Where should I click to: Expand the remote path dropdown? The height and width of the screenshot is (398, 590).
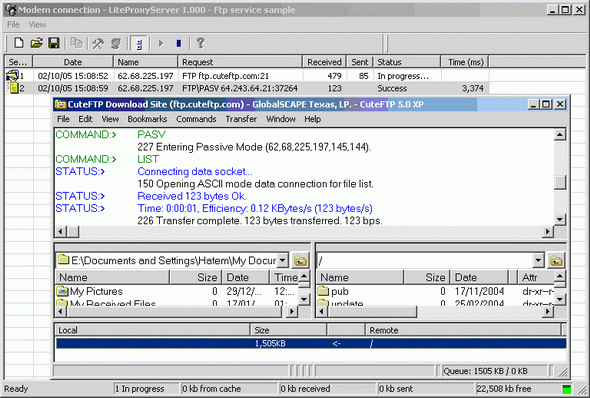[x=538, y=260]
